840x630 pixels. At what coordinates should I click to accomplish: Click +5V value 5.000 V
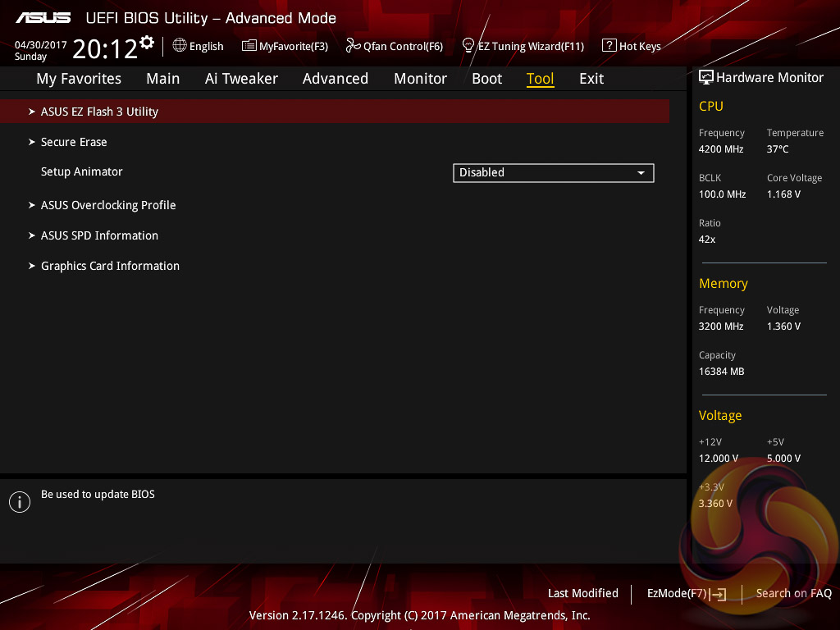click(x=783, y=459)
